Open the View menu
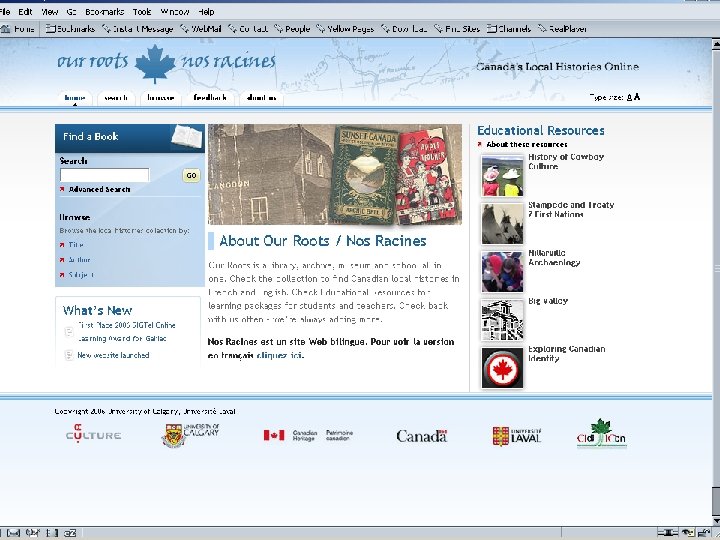 [50, 12]
